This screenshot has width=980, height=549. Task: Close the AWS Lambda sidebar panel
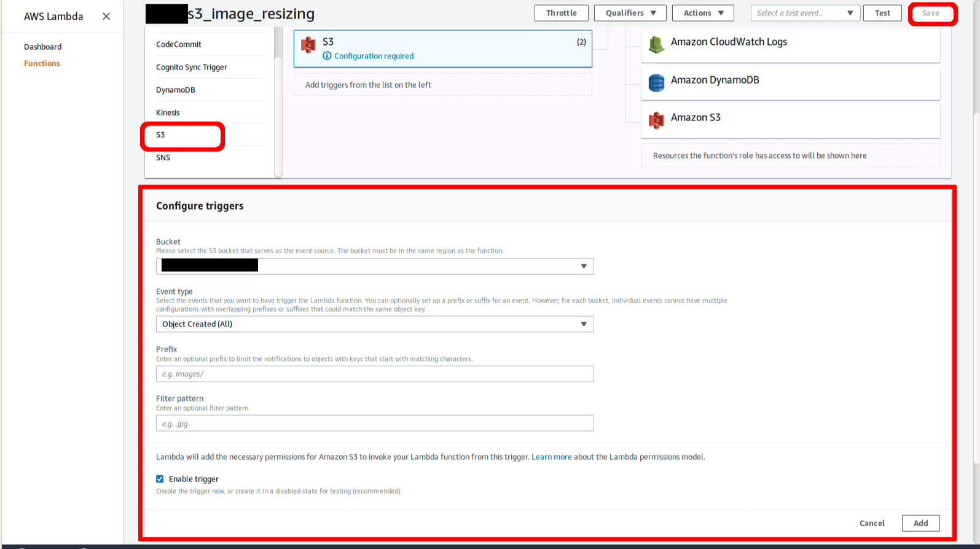pyautogui.click(x=106, y=16)
